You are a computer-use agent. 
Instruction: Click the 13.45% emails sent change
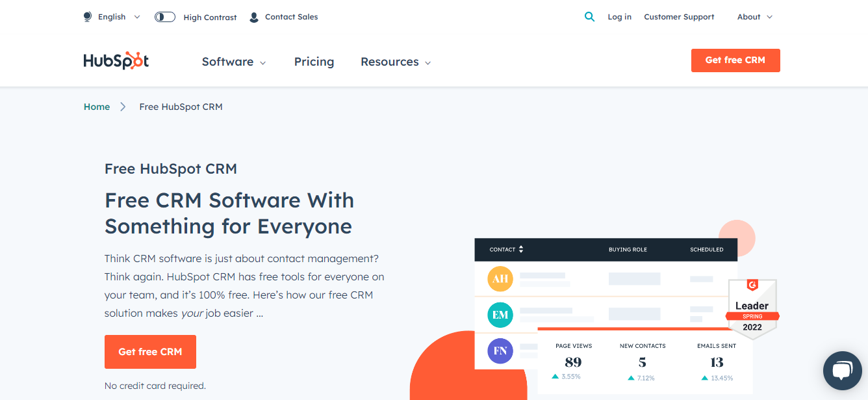[717, 378]
